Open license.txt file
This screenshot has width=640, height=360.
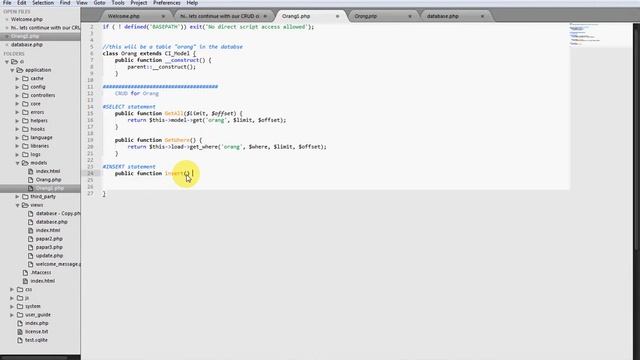click(x=36, y=332)
